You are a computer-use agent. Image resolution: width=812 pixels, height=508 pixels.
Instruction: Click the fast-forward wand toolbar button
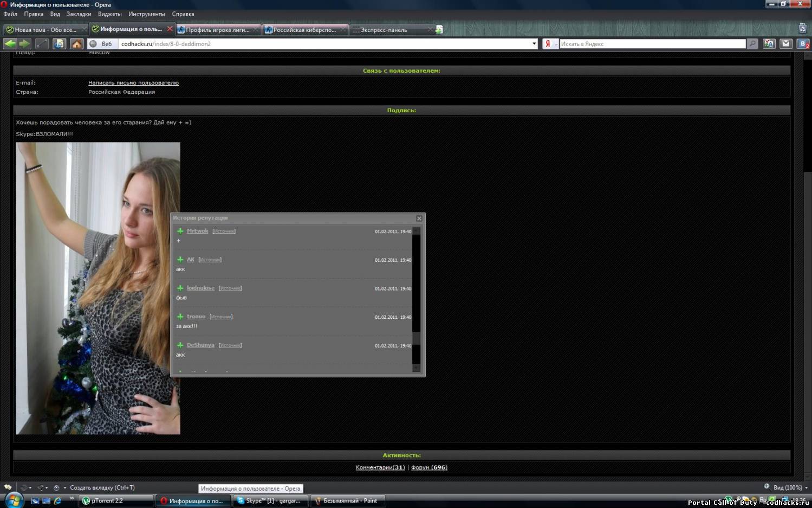tap(42, 44)
